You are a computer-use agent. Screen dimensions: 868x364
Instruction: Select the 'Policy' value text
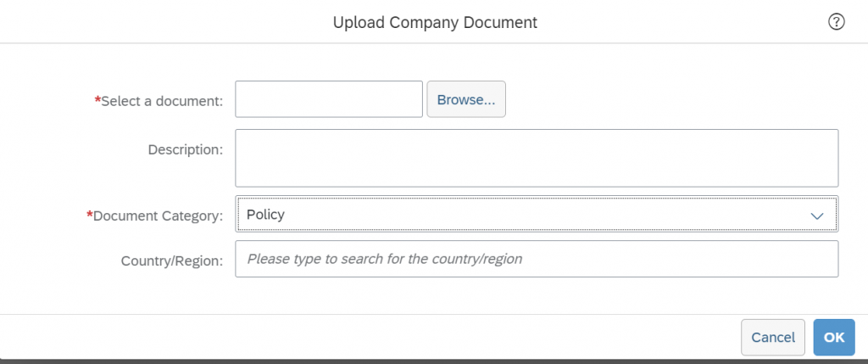point(265,215)
